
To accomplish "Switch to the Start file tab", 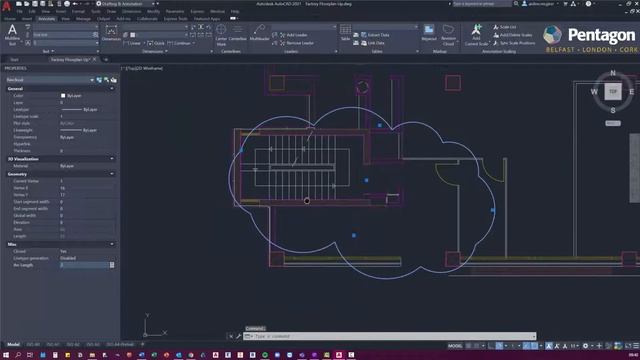I will [14, 60].
